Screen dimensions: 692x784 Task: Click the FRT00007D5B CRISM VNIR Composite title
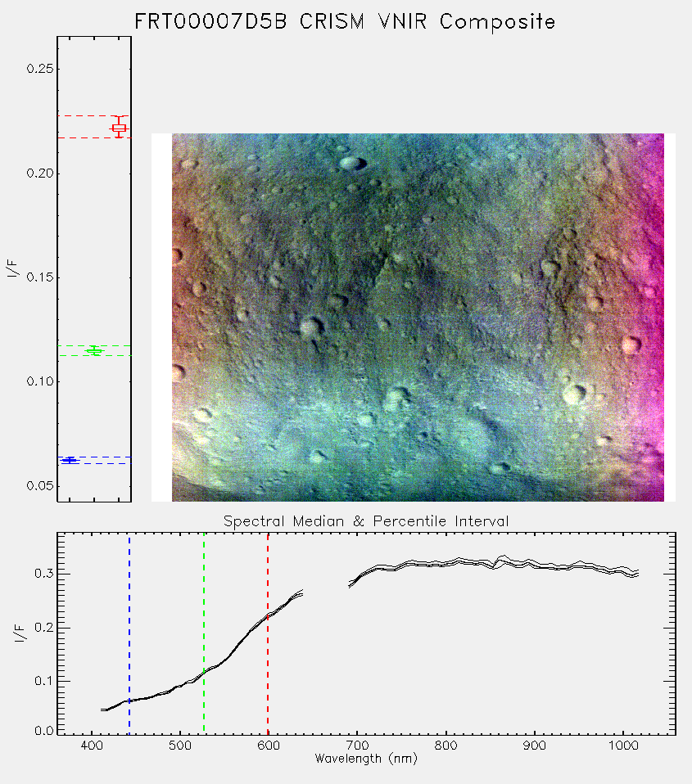345,22
